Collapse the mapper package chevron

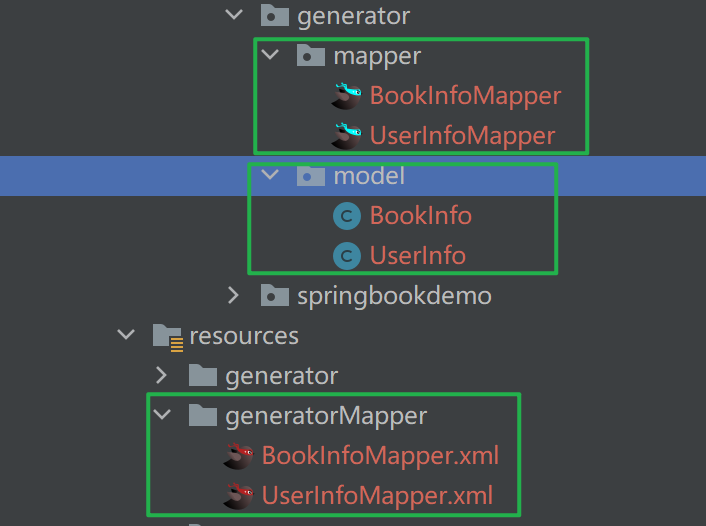(270, 55)
